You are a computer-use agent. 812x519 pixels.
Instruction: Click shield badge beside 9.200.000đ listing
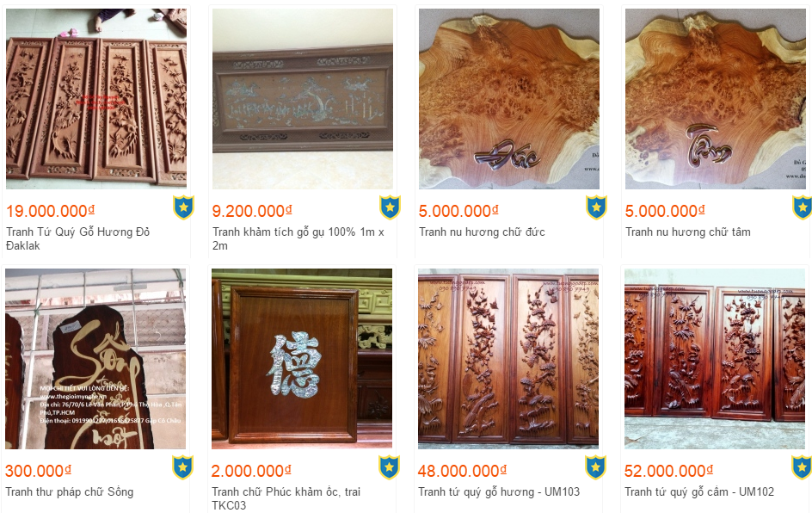pos(390,207)
